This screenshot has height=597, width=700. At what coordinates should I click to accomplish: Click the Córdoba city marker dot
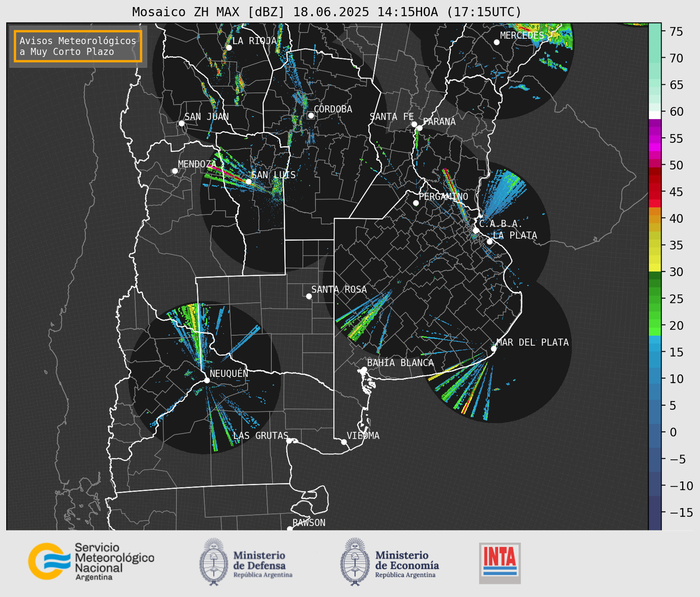click(311, 115)
